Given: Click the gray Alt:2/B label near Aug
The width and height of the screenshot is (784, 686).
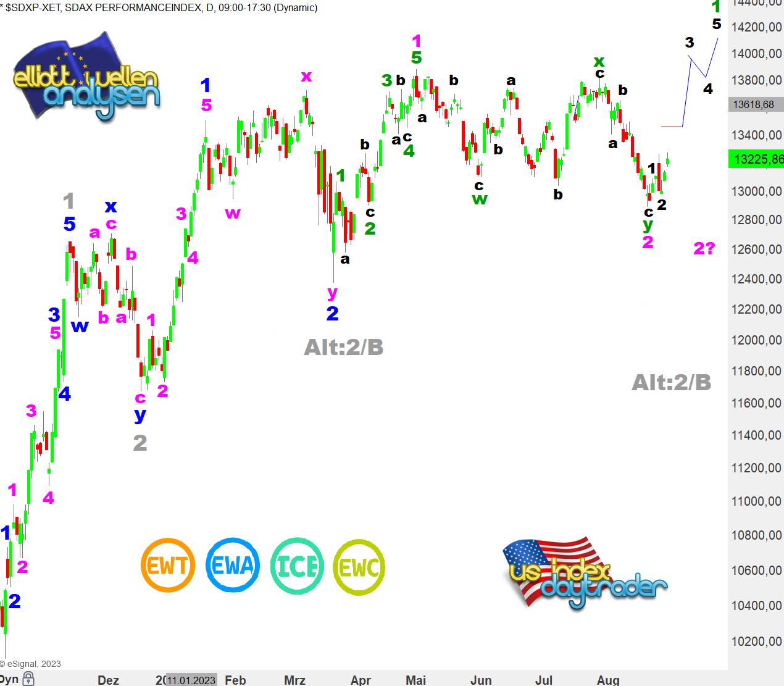Looking at the screenshot, I should click(671, 383).
